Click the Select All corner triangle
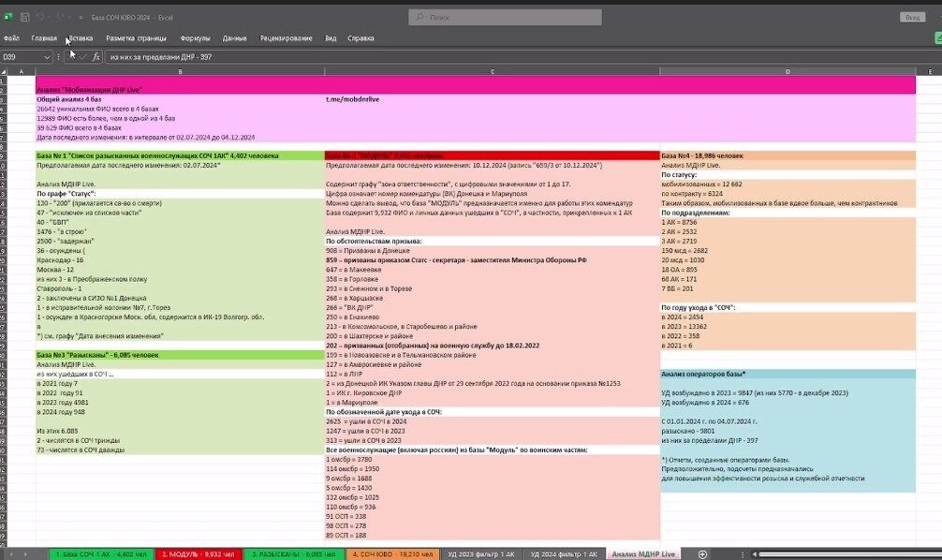The height and width of the screenshot is (560, 942). coord(4,71)
